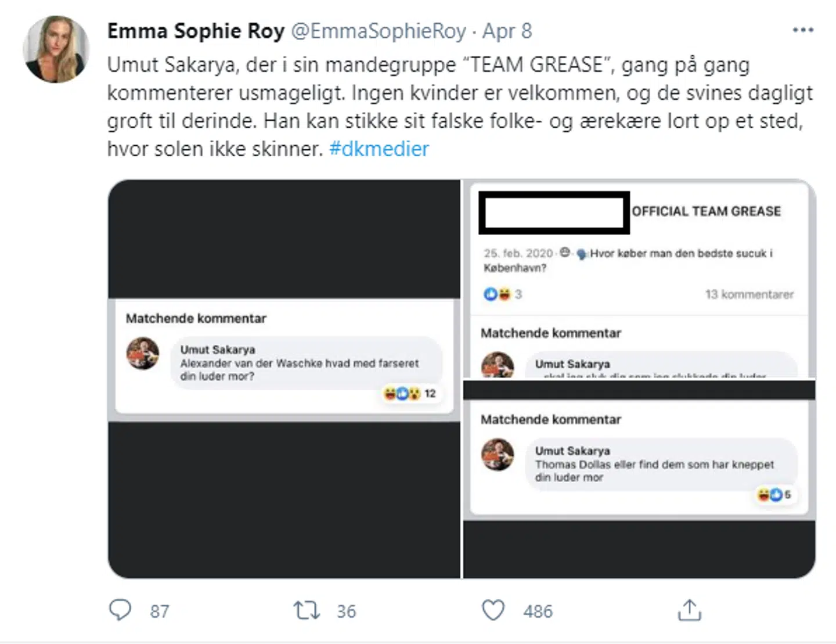
Task: Click the reaction emojis with 12 count
Action: click(410, 394)
